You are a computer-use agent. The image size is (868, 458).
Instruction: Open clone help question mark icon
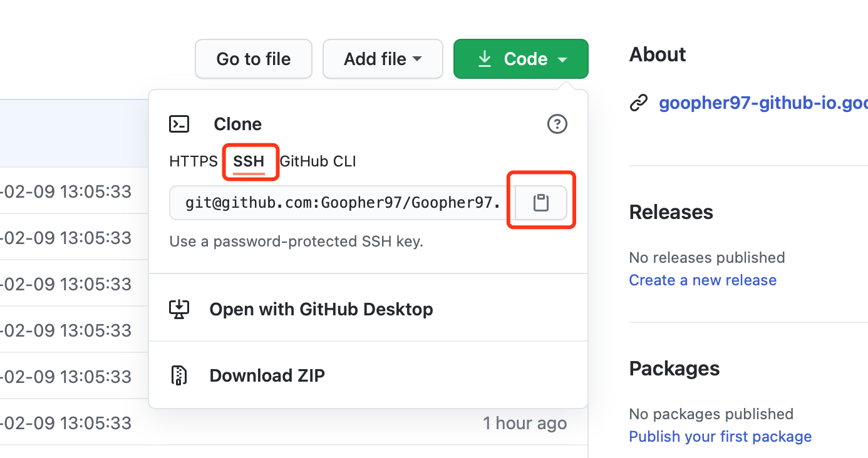click(x=557, y=124)
